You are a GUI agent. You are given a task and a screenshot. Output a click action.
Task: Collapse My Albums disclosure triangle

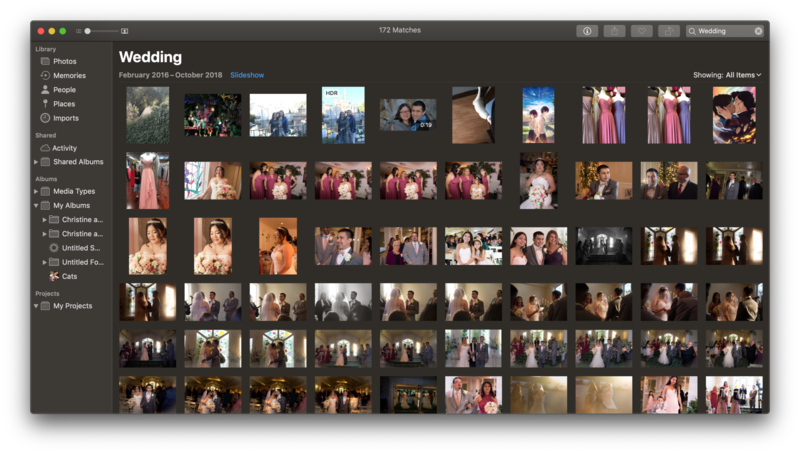pos(36,206)
